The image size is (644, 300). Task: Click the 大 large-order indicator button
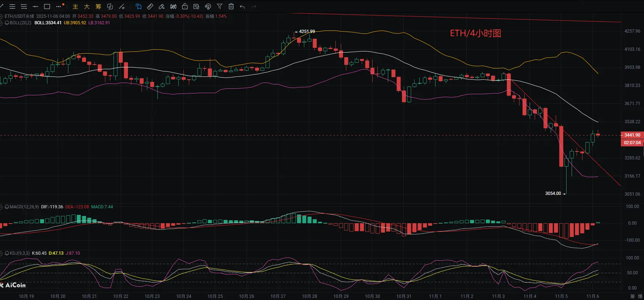click(87, 7)
